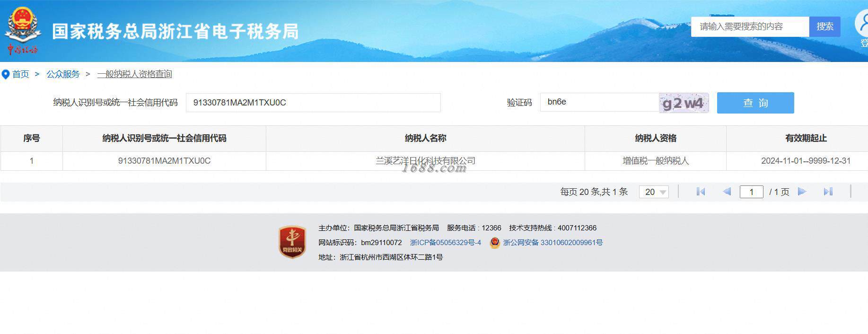Viewport: 868px width, 334px height.
Task: Navigate to 首页 breadcrumb link
Action: pyautogui.click(x=20, y=74)
